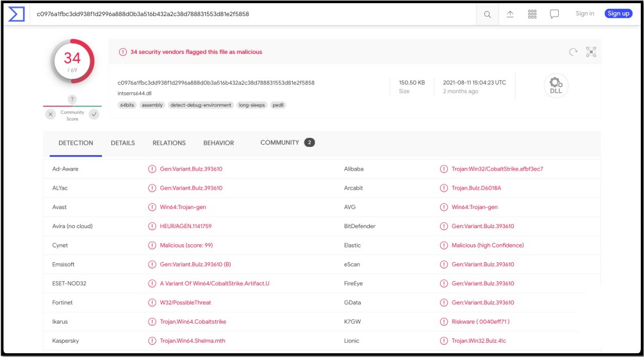
Task: Click Malicious (score: 99) text
Action: 186,245
